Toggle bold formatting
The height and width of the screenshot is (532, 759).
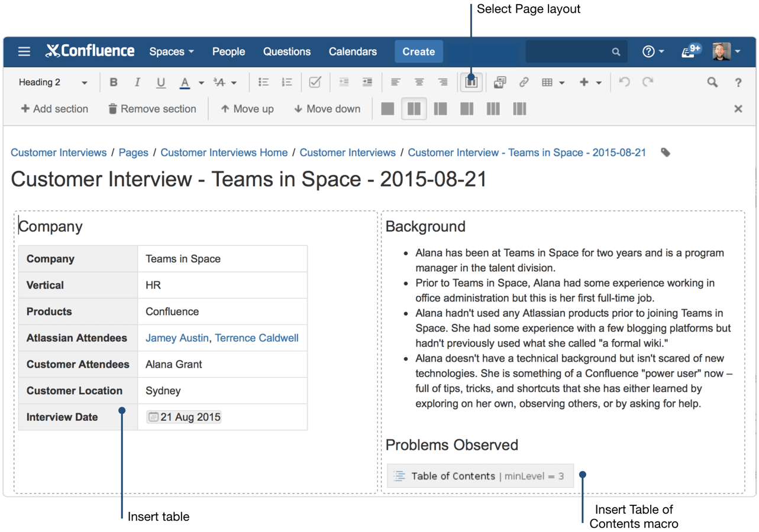pyautogui.click(x=114, y=83)
